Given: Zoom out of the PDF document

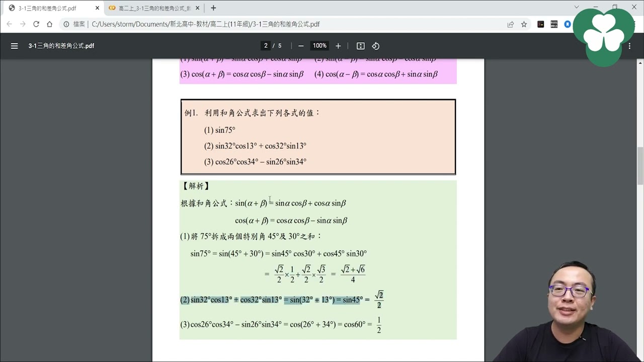Looking at the screenshot, I should pos(301,46).
